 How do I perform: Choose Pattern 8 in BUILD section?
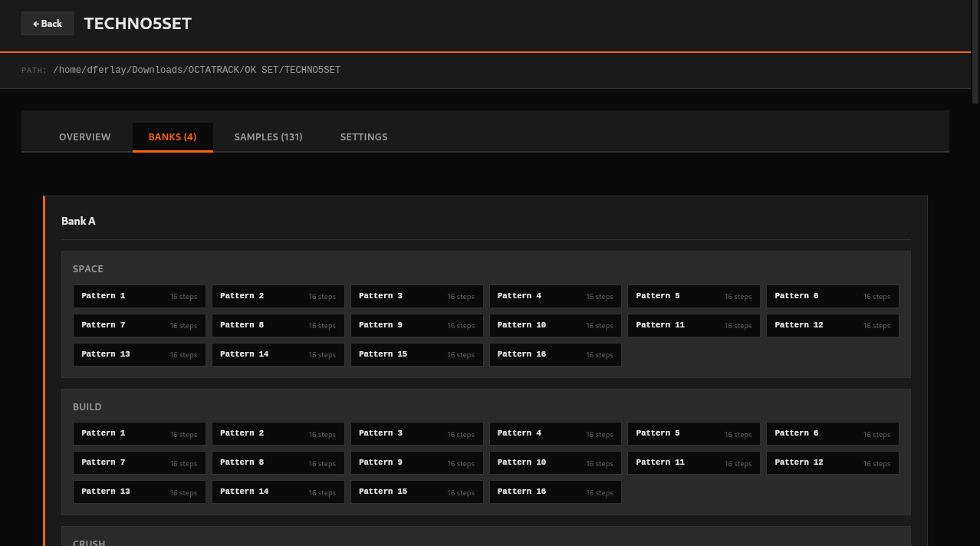[x=278, y=463]
